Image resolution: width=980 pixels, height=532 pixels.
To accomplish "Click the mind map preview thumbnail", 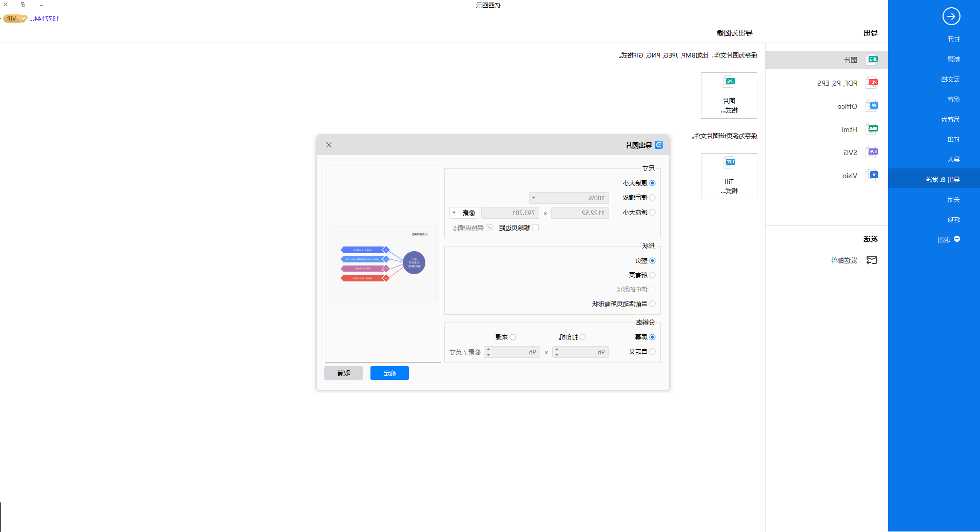I will point(383,263).
